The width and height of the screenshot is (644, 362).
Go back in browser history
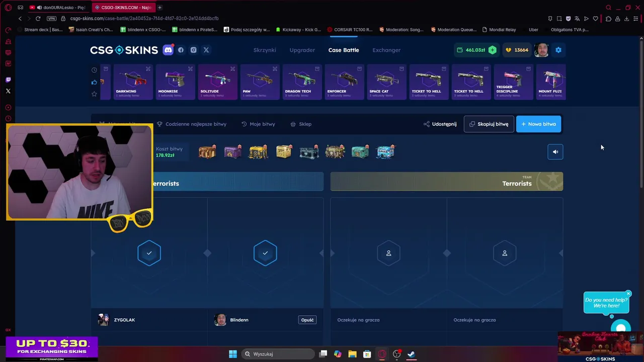[x=20, y=19]
